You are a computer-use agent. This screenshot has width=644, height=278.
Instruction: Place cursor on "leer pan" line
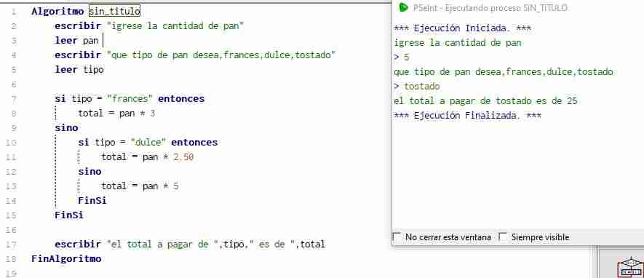[x=77, y=41]
